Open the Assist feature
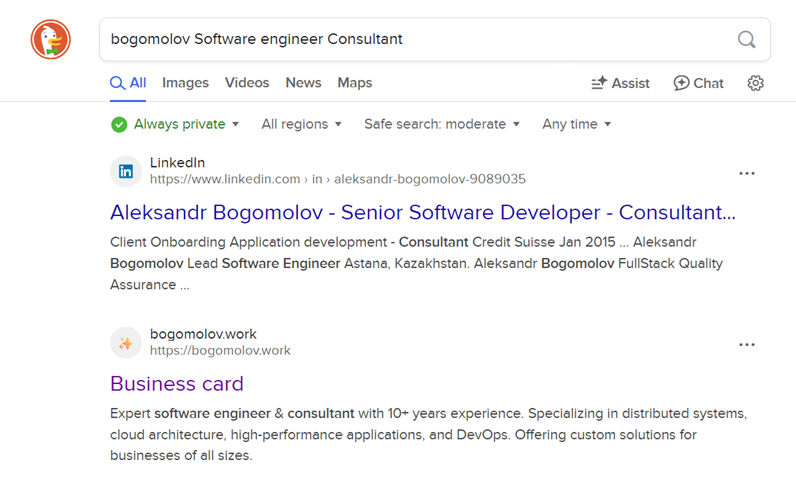This screenshot has height=484, width=796. point(620,83)
